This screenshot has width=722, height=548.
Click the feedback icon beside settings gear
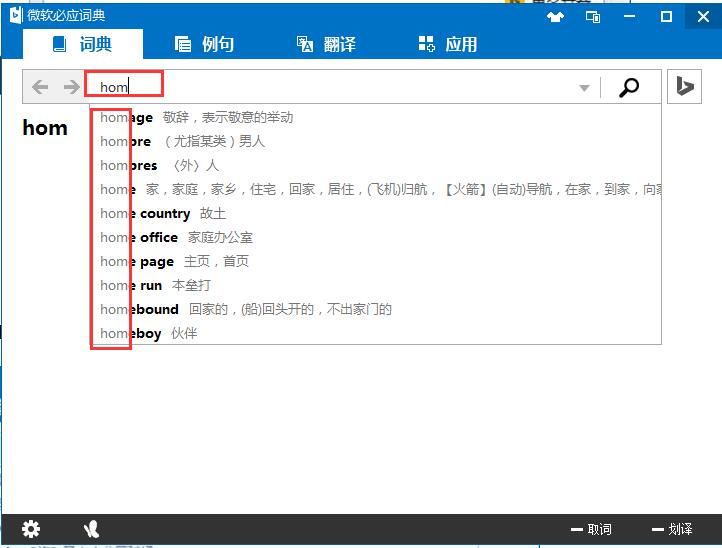[x=91, y=529]
